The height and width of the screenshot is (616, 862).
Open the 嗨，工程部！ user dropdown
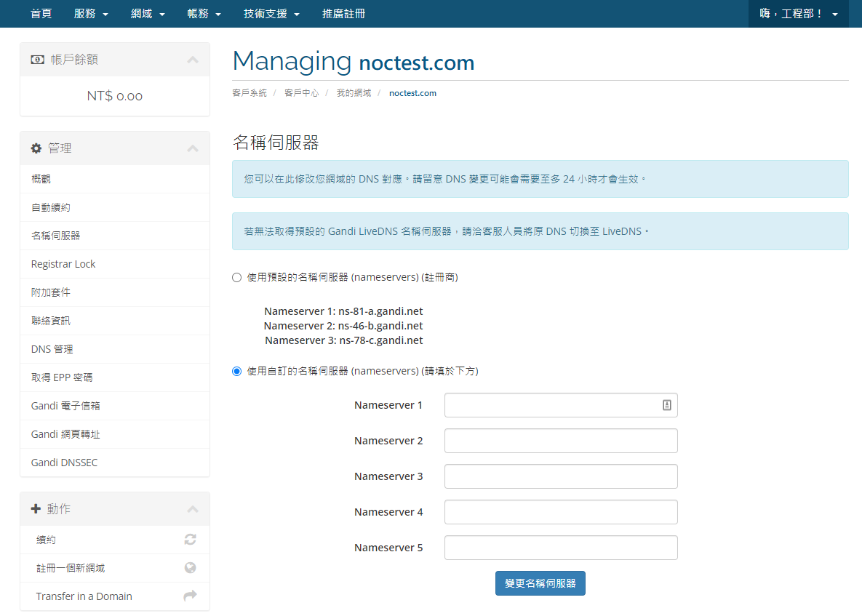pyautogui.click(x=798, y=14)
